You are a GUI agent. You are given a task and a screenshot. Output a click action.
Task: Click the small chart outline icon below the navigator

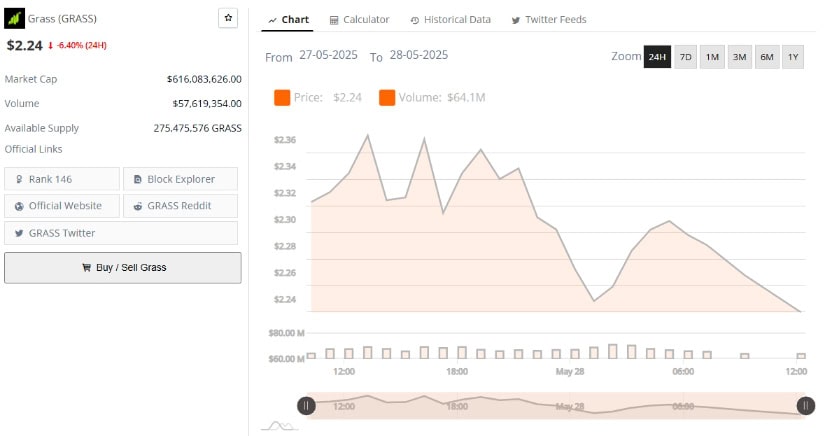point(279,425)
